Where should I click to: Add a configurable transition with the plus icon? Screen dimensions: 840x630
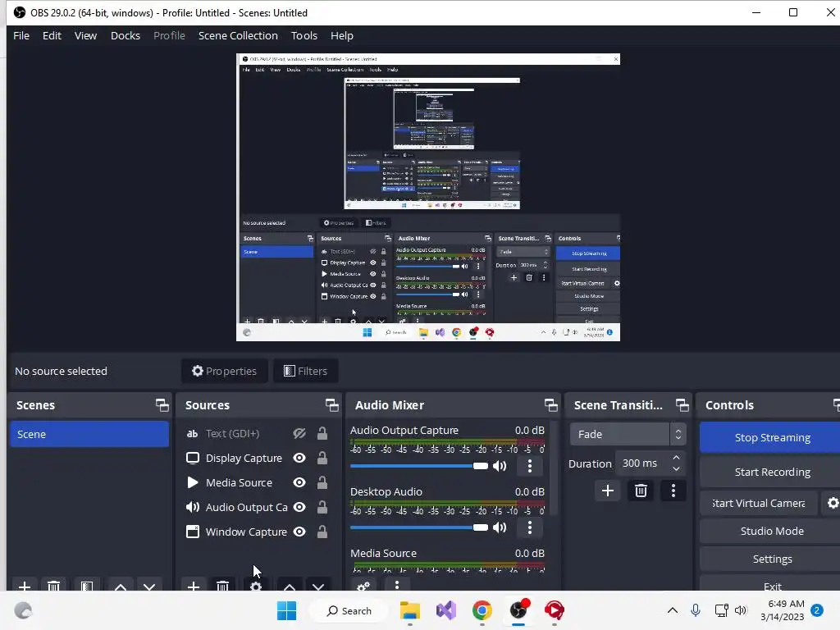click(608, 491)
